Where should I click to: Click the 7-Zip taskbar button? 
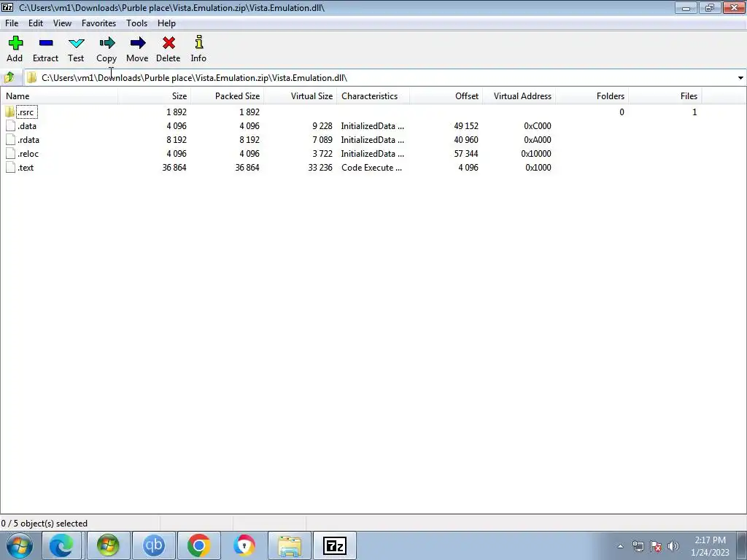[334, 545]
